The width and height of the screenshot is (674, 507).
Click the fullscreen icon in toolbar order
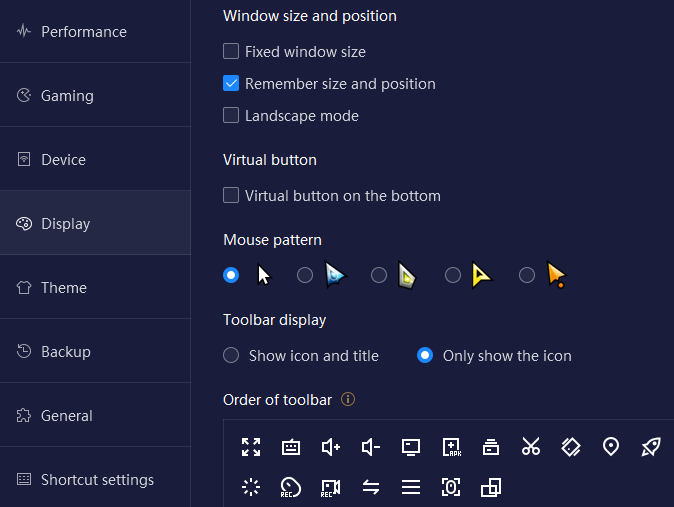click(x=251, y=447)
